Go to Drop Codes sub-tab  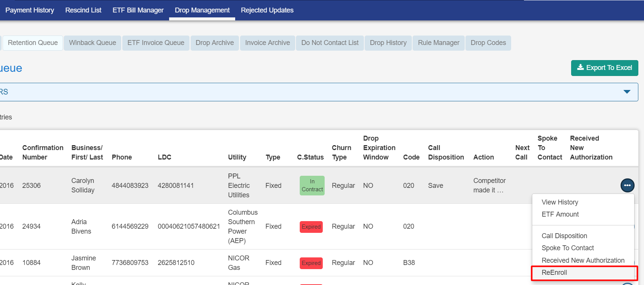[x=488, y=43]
